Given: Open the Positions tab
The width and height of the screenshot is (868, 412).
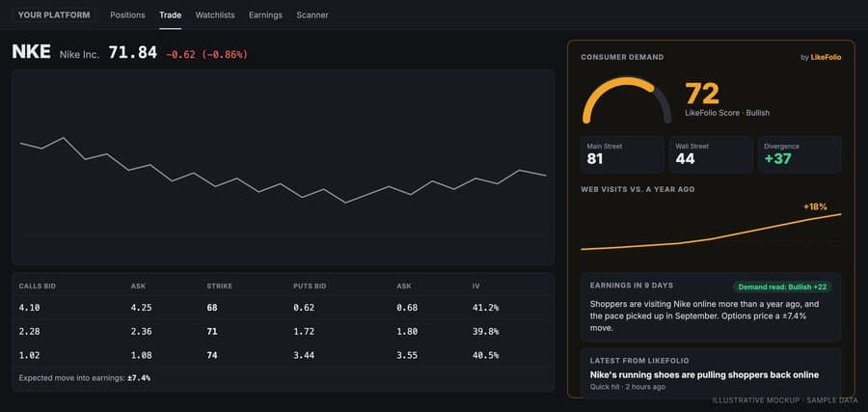Looking at the screenshot, I should pyautogui.click(x=127, y=14).
